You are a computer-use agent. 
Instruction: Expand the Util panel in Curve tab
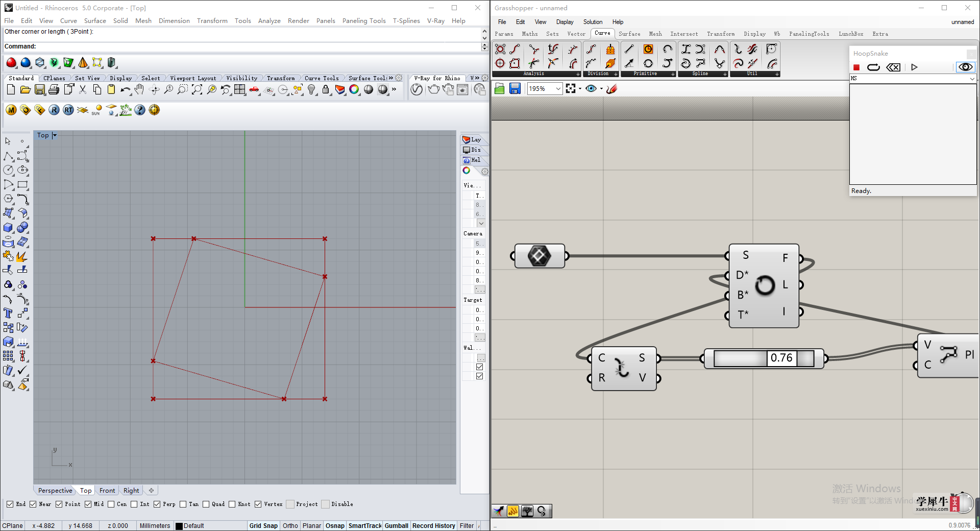click(777, 74)
